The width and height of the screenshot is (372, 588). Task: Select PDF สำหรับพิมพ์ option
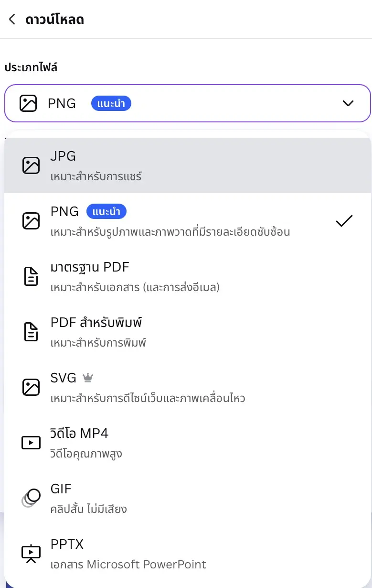click(188, 332)
